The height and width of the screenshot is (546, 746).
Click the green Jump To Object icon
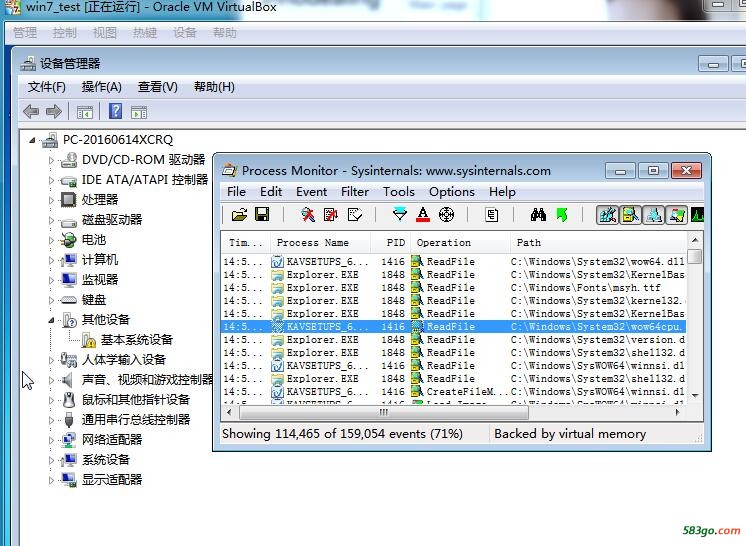[561, 215]
